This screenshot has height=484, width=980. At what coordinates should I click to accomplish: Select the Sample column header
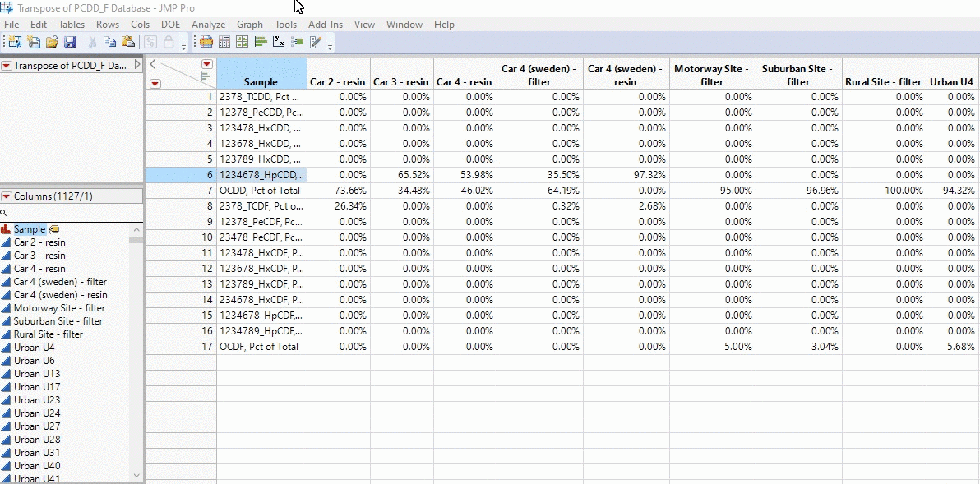[261, 74]
